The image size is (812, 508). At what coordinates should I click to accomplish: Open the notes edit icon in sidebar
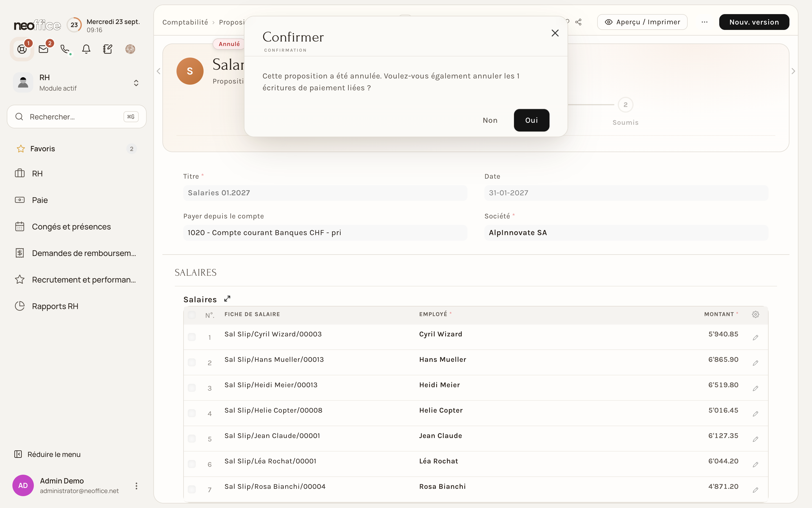108,49
